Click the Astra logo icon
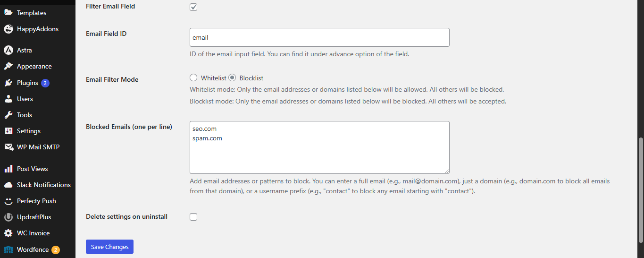This screenshot has height=258, width=644. (8, 50)
